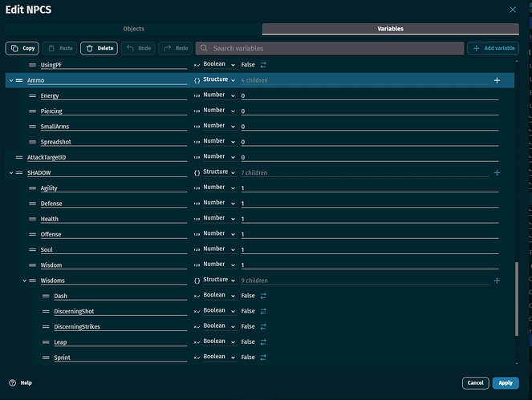Click the variable list scrollbar thumb

pos(517,299)
